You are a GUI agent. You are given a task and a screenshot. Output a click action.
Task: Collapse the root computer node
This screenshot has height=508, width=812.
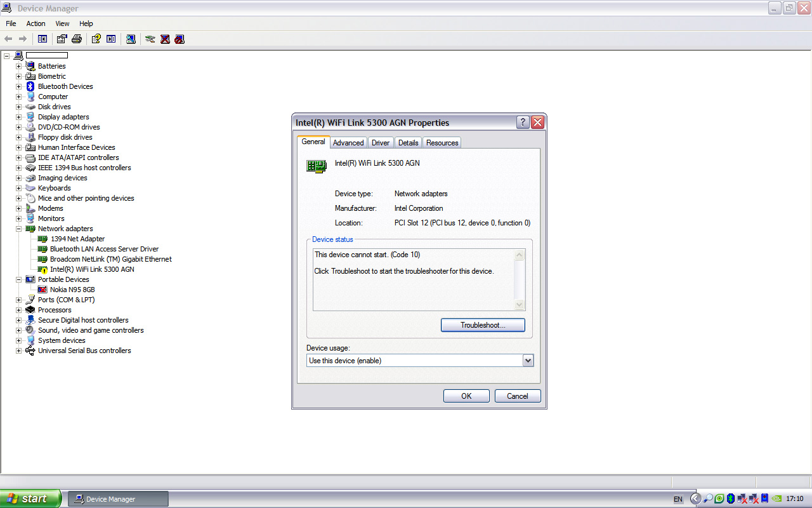(x=6, y=56)
